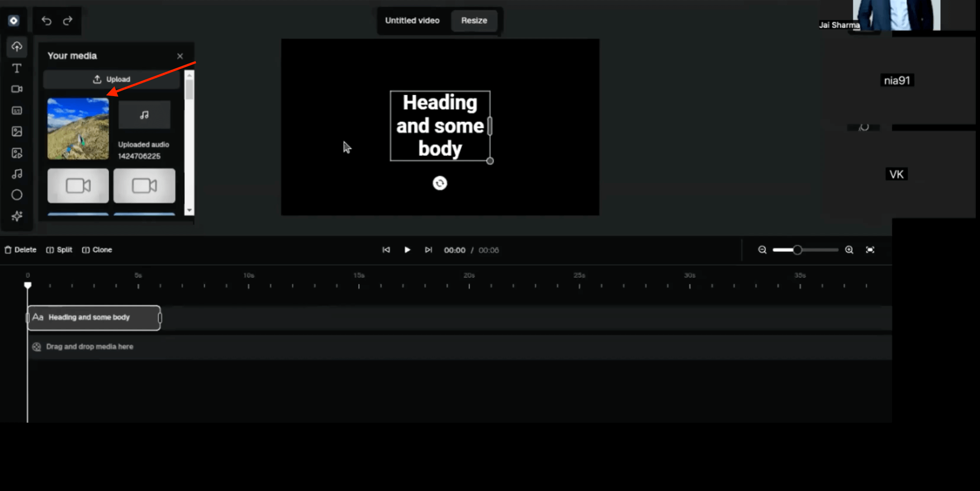Open the stock images sidebar icon
This screenshot has height=491, width=980.
point(17,131)
